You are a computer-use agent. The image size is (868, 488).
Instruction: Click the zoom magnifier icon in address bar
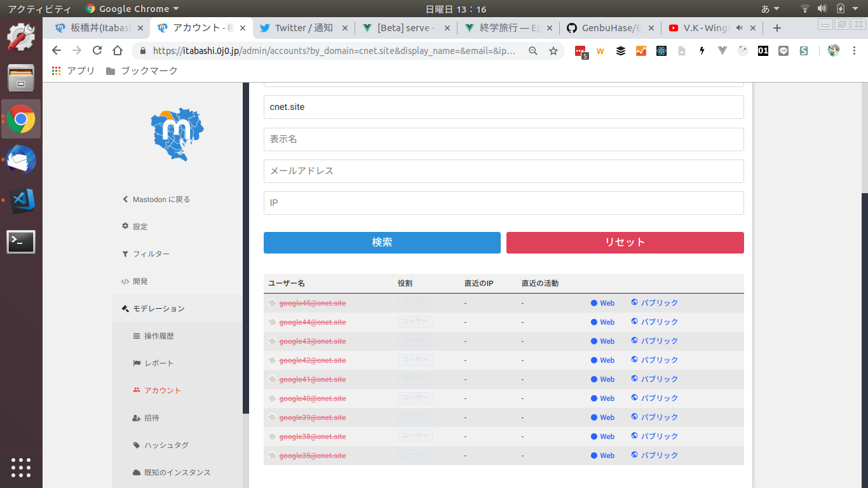(x=533, y=51)
